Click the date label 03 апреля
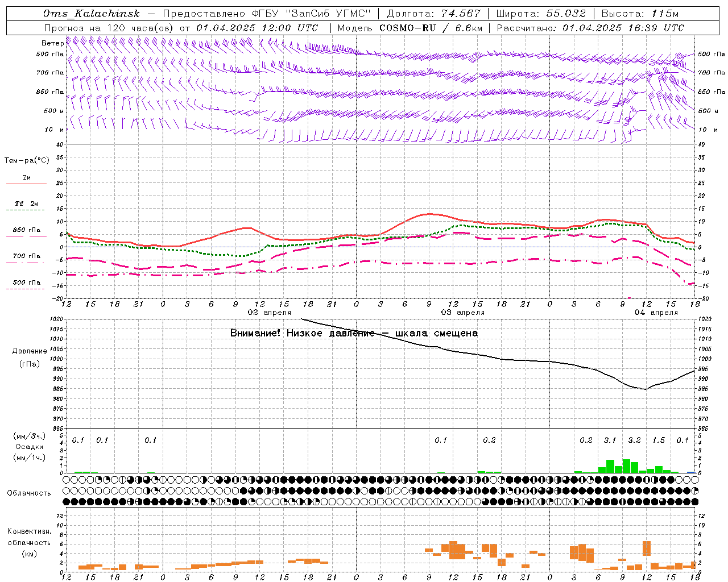Viewport: 728px width, 582px height. click(x=463, y=313)
